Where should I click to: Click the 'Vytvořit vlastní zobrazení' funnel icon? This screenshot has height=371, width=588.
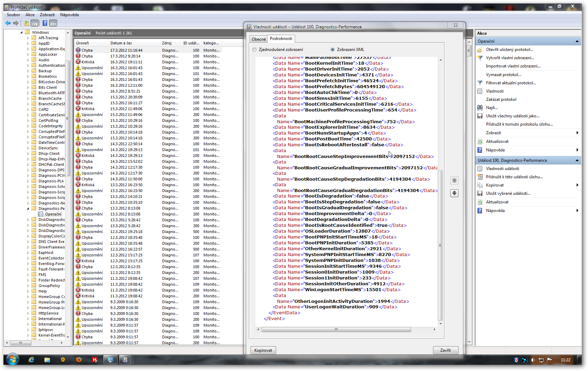pos(480,58)
